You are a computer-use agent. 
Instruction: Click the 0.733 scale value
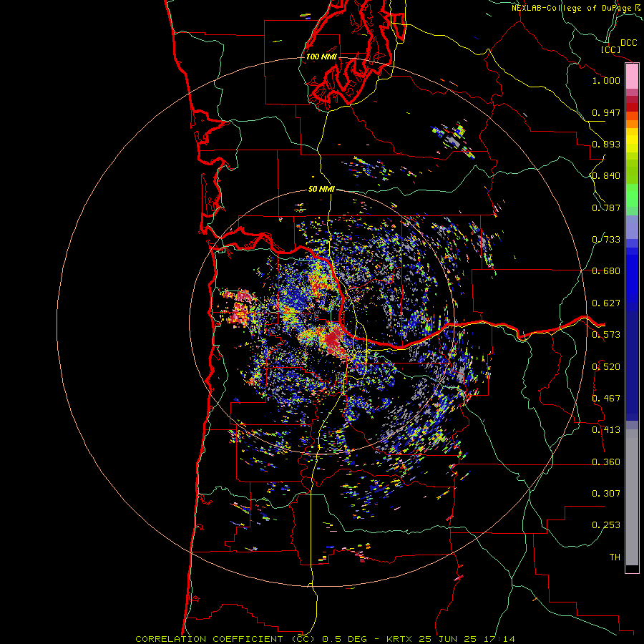(x=606, y=240)
